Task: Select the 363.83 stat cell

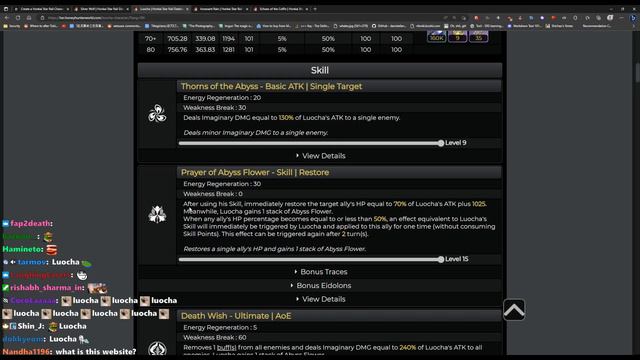Action: pyautogui.click(x=205, y=50)
